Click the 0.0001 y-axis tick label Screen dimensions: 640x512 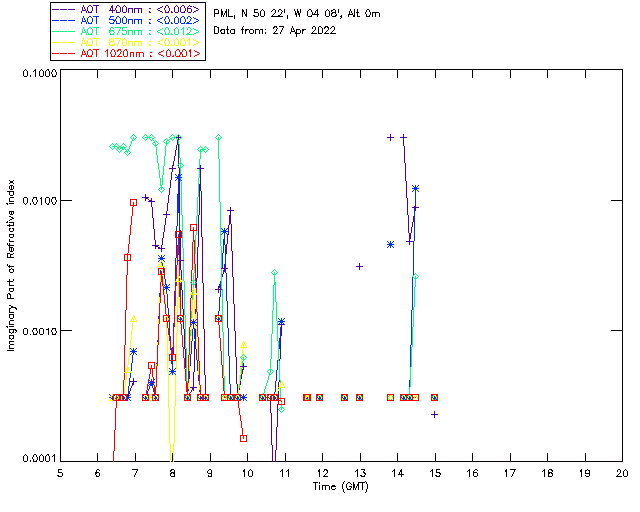(x=39, y=459)
